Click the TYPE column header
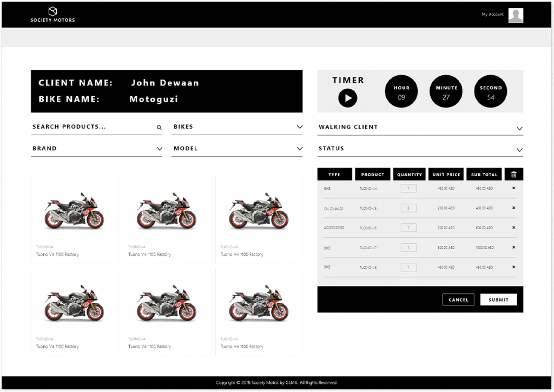This screenshot has width=554, height=392. point(334,174)
